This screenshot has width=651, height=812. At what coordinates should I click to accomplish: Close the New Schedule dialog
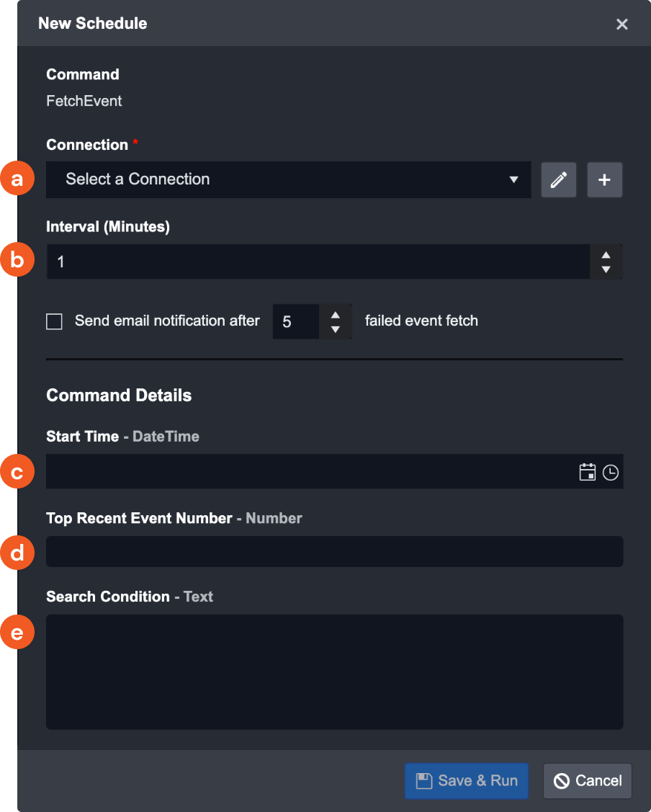point(622,24)
